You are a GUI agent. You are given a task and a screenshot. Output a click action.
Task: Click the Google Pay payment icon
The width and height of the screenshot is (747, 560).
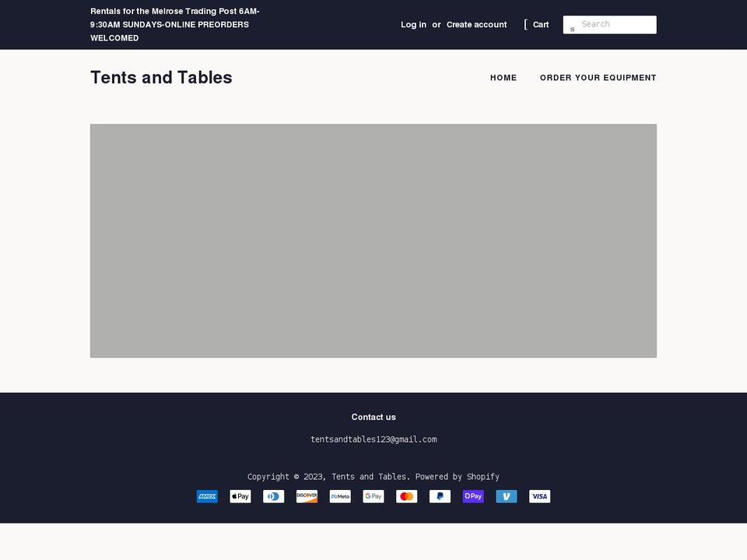[373, 496]
